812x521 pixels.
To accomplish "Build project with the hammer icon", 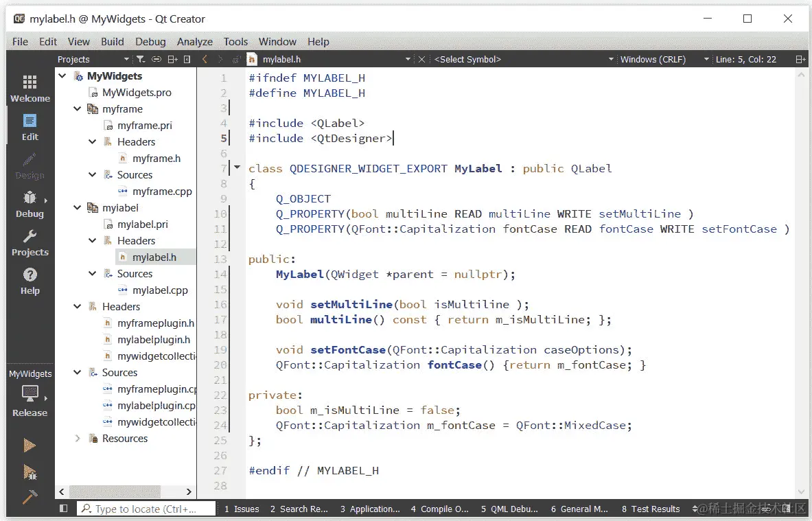I will 30,497.
